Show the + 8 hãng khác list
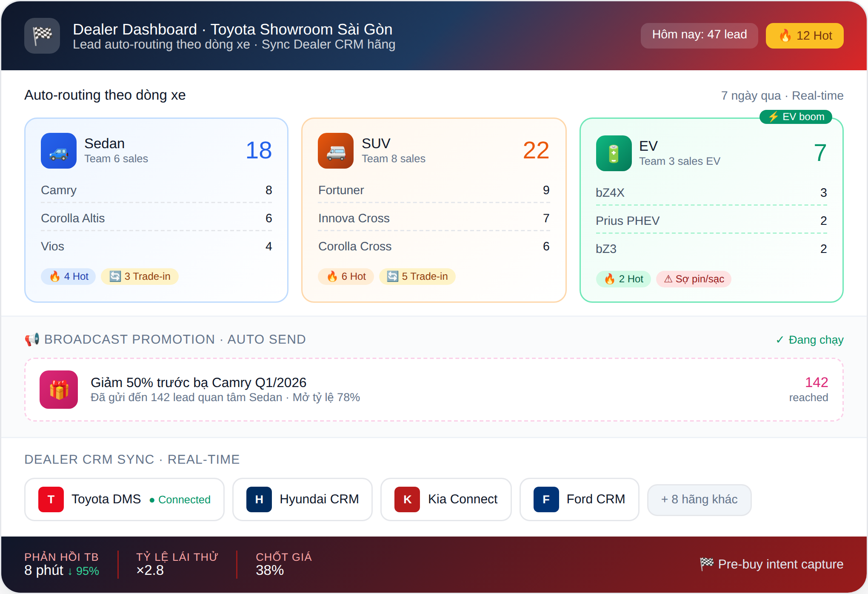The width and height of the screenshot is (868, 594). click(699, 499)
